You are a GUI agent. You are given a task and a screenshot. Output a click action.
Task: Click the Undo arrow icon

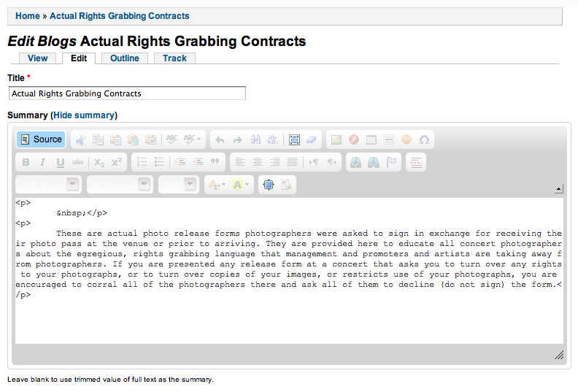tap(220, 139)
